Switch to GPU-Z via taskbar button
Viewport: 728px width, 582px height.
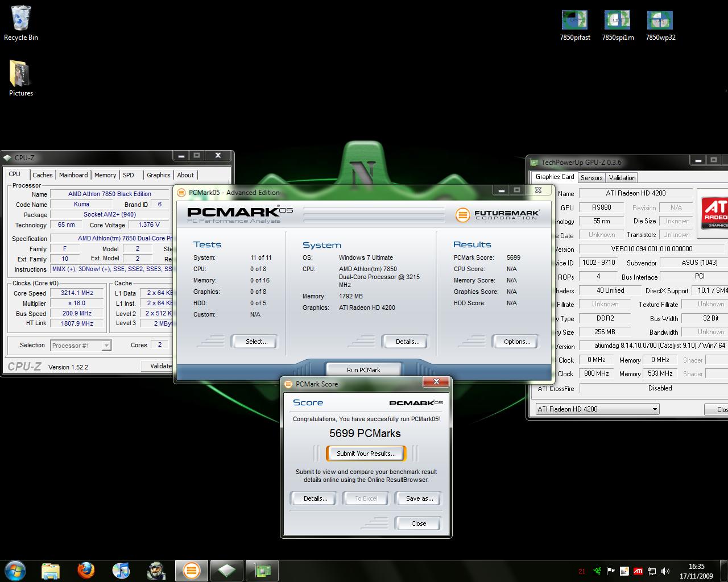pos(262,570)
